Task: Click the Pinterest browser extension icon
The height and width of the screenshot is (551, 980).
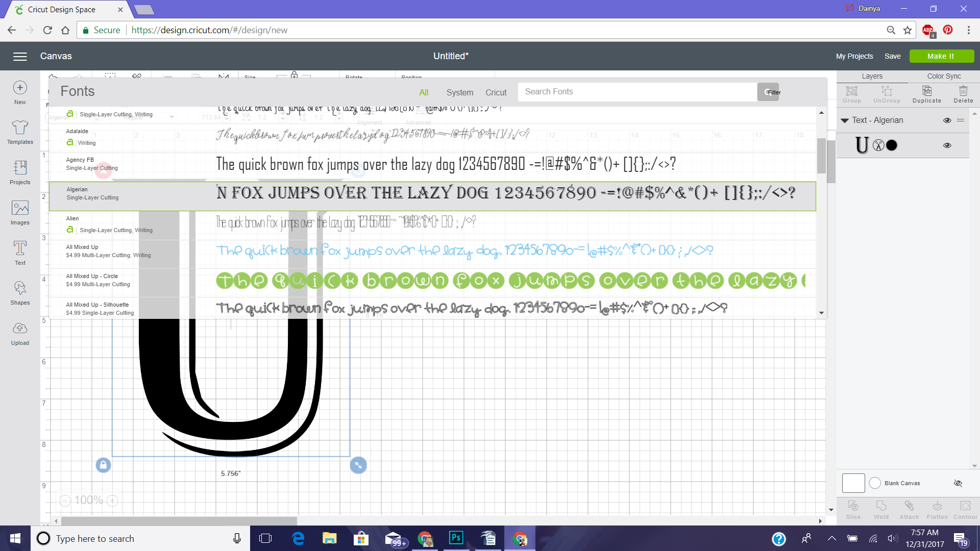Action: pyautogui.click(x=948, y=30)
